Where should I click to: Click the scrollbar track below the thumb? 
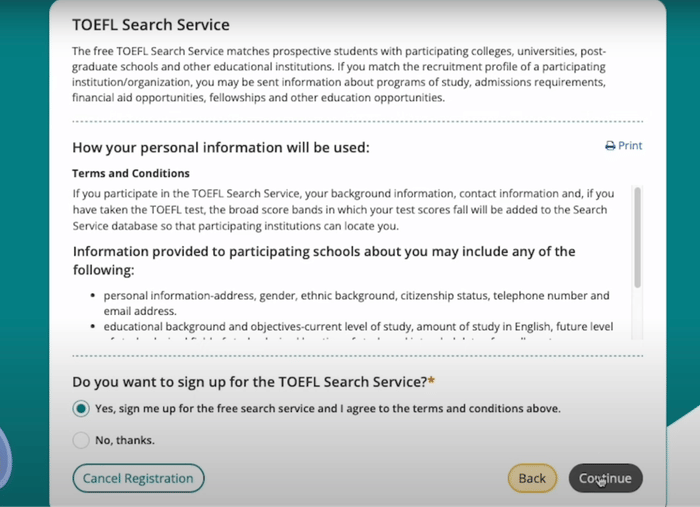tap(638, 314)
